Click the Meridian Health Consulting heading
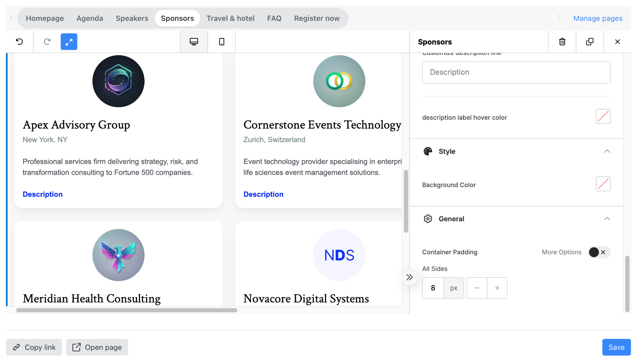The width and height of the screenshot is (638, 364). tap(92, 299)
